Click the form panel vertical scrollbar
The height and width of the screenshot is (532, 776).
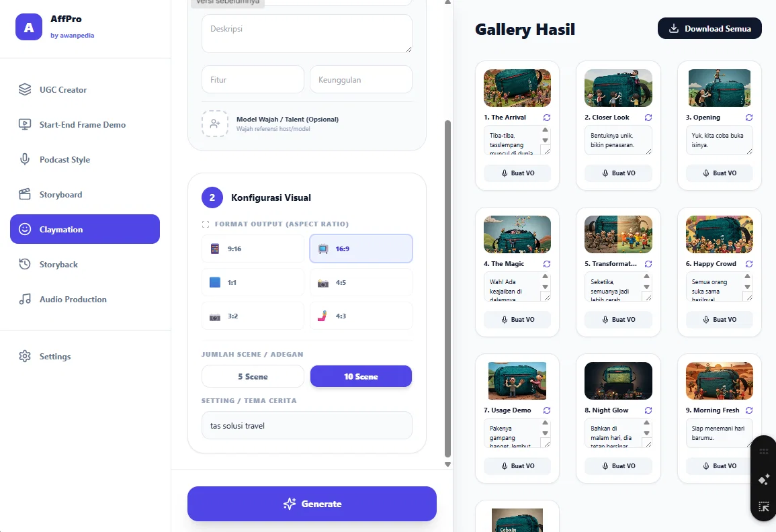tap(447, 289)
